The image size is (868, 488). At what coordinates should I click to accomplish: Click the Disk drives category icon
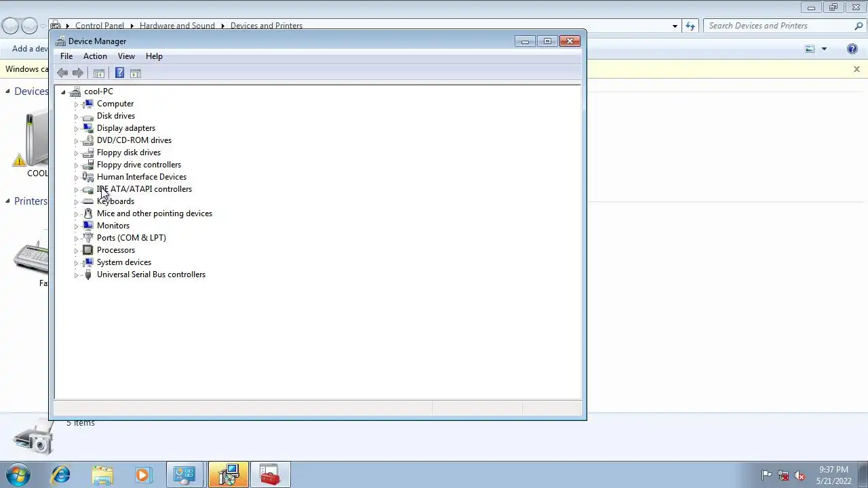[x=87, y=116]
